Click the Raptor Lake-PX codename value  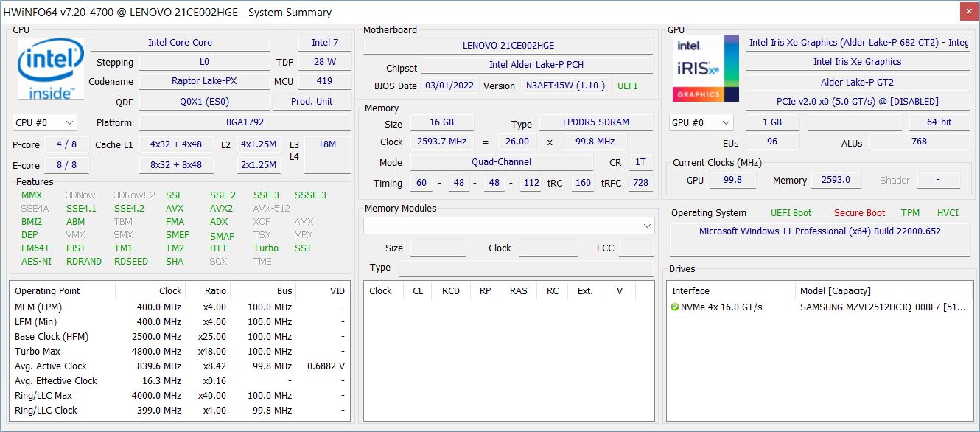[204, 81]
